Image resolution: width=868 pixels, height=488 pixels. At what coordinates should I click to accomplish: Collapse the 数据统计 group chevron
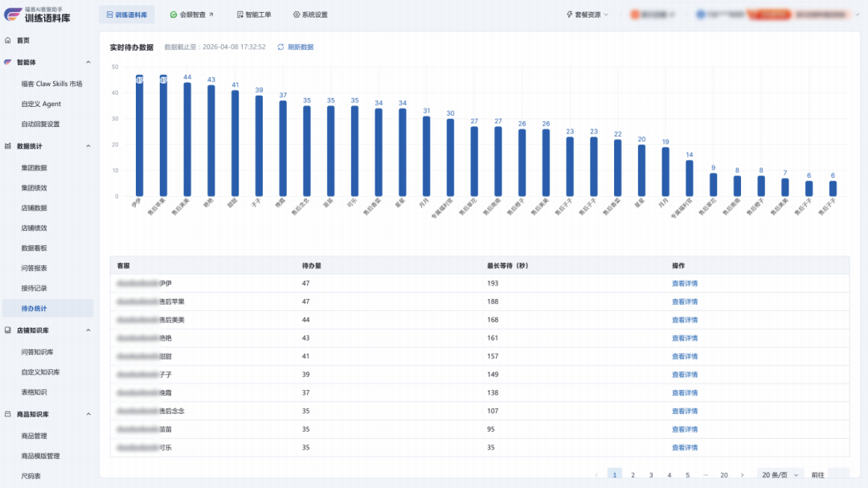click(88, 146)
